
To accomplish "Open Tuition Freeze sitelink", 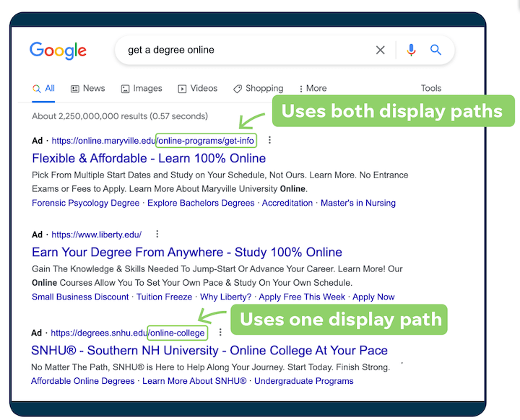I will pos(164,297).
